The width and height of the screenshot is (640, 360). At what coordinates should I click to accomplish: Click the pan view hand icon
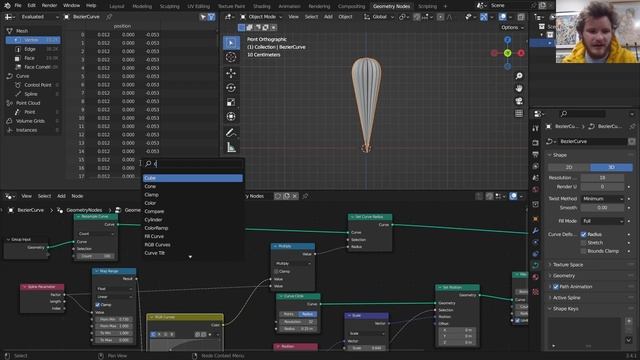[x=519, y=88]
